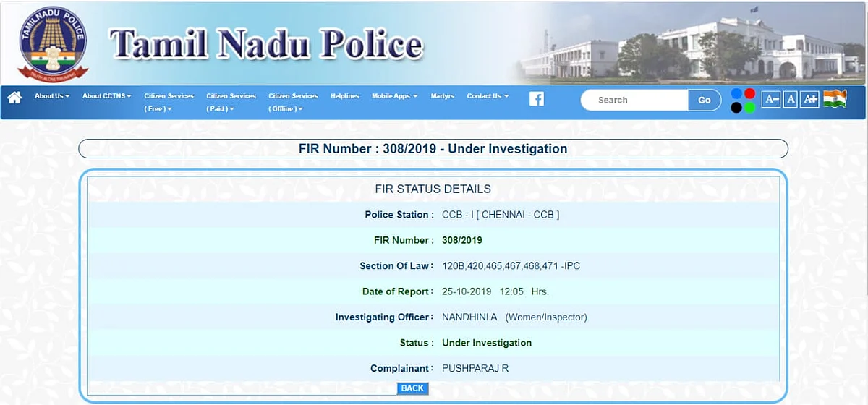Viewport: 868px width, 405px height.
Task: Decrease font size with A- icon
Action: click(x=771, y=100)
